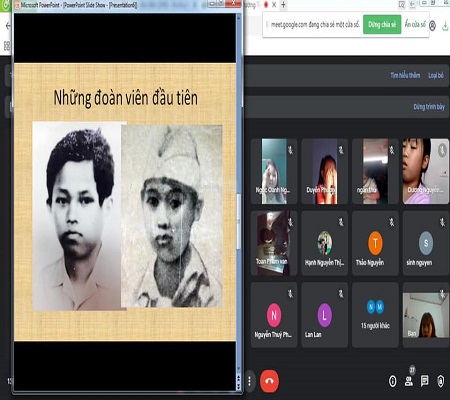Click the scroll-down arrows at PowerPoint scrollbar bottom

(238, 386)
